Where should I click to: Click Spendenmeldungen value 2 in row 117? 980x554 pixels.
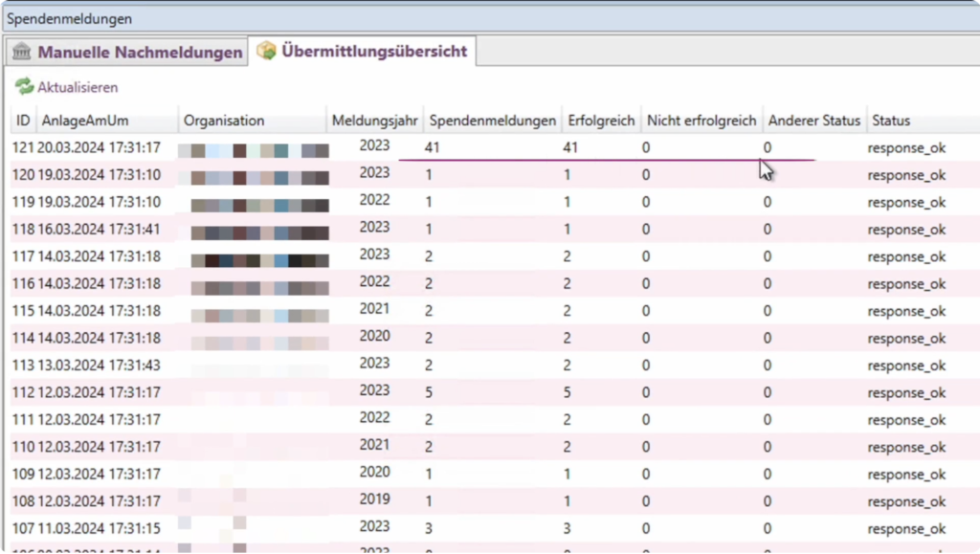(429, 256)
